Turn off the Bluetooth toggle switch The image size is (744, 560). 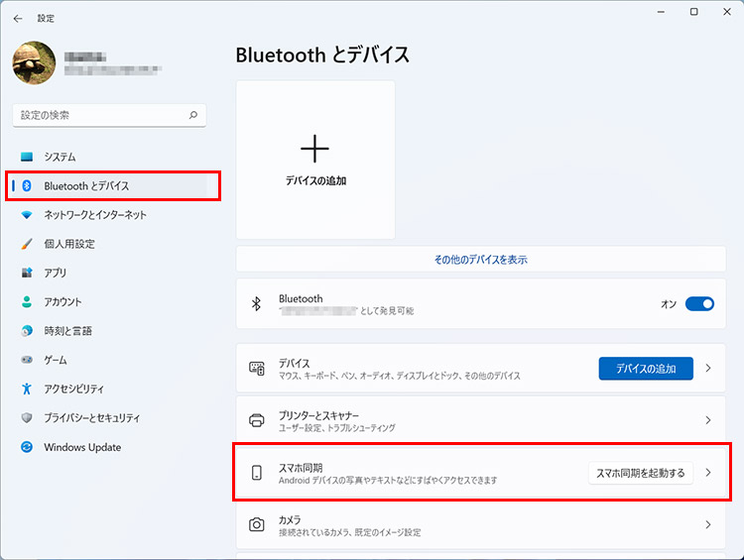tap(699, 304)
